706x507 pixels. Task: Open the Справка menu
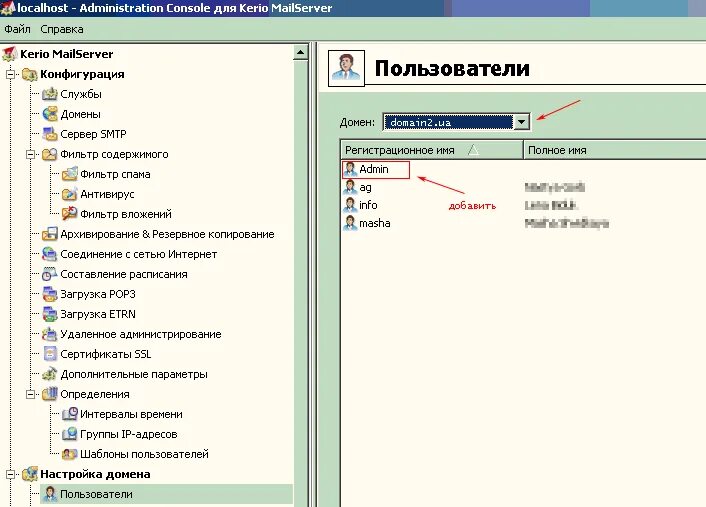pos(62,29)
